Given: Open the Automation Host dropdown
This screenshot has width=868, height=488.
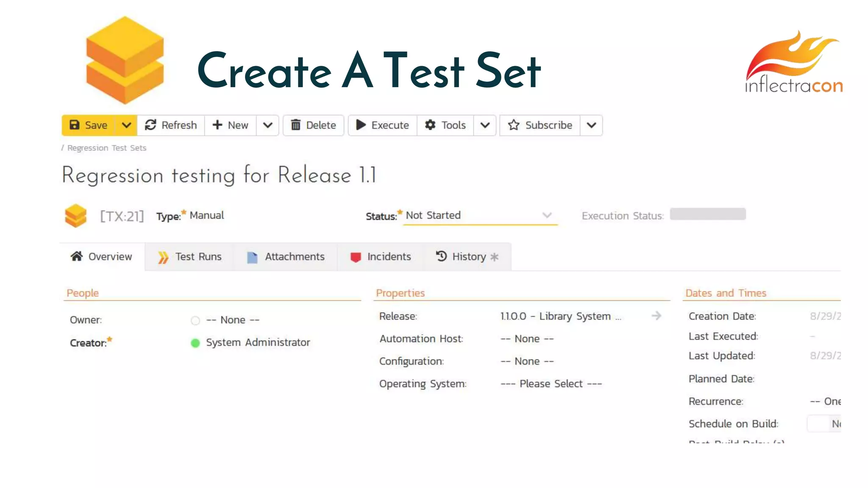Looking at the screenshot, I should 527,339.
